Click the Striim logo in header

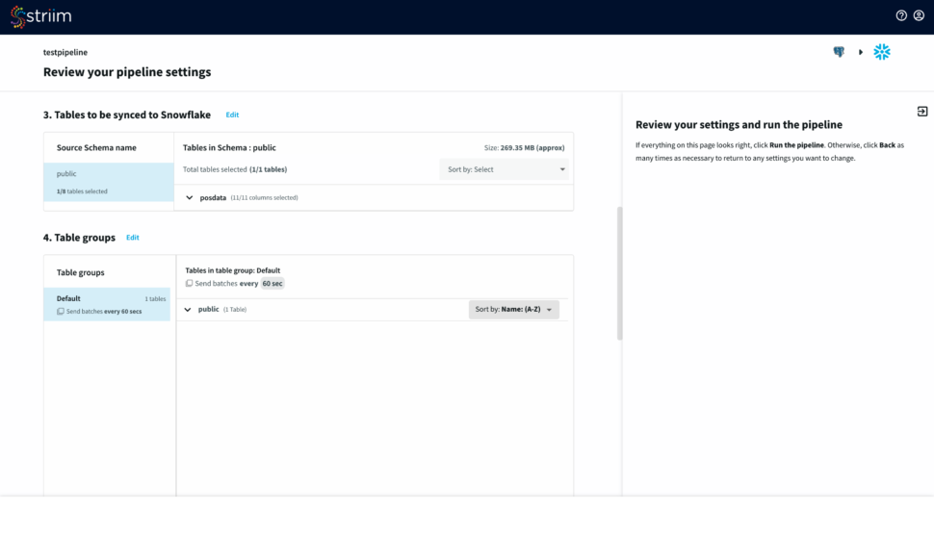pos(41,16)
